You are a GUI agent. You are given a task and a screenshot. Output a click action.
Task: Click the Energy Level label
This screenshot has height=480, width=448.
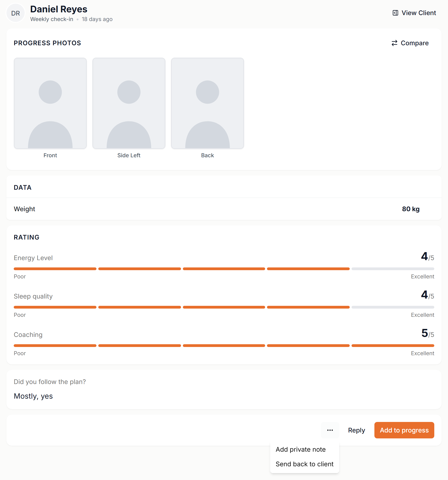click(x=33, y=258)
